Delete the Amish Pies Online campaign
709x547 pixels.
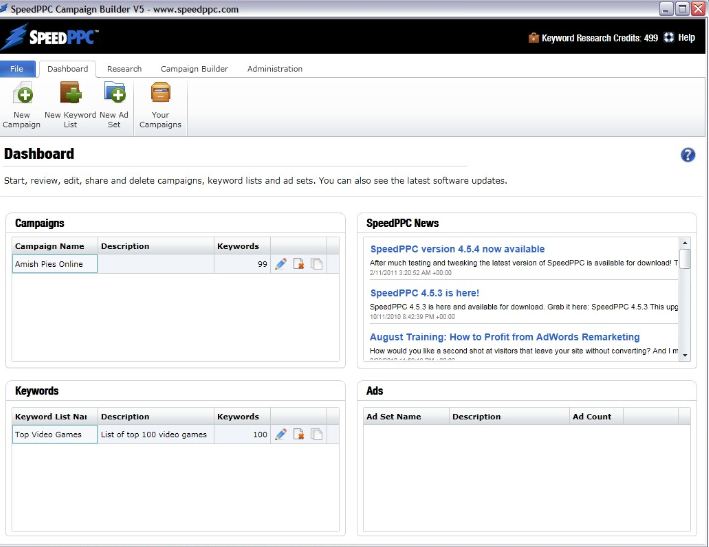pyautogui.click(x=298, y=264)
